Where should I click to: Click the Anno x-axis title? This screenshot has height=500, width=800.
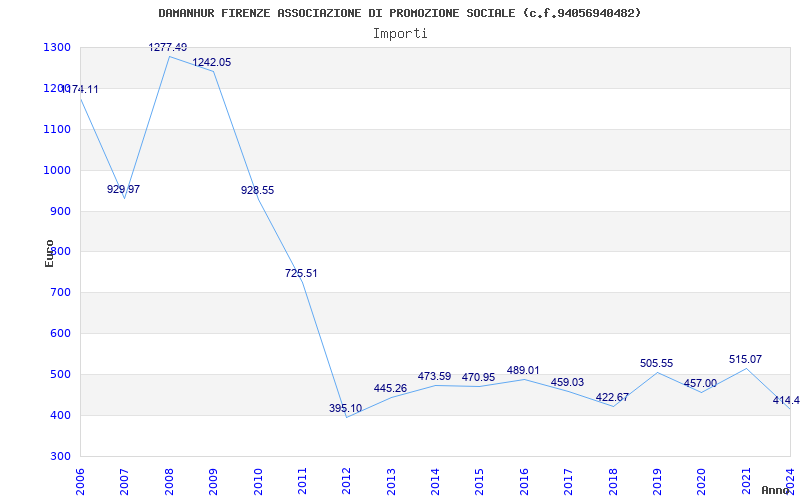(x=775, y=490)
